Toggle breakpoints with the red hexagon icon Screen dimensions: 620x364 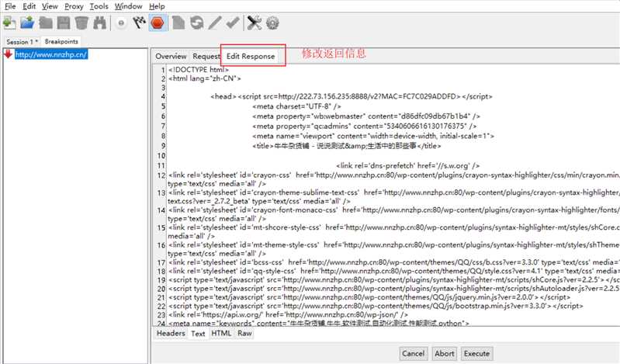158,23
